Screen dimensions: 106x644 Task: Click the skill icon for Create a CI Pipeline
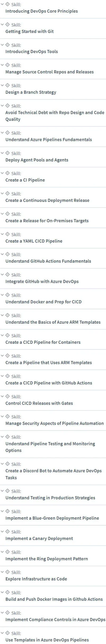[7, 173]
